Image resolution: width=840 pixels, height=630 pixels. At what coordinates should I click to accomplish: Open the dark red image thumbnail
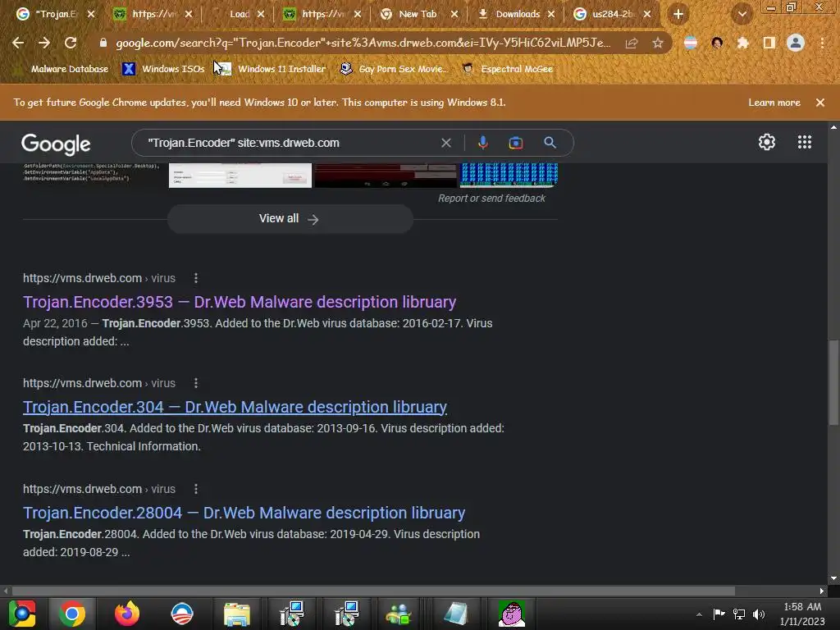click(386, 176)
